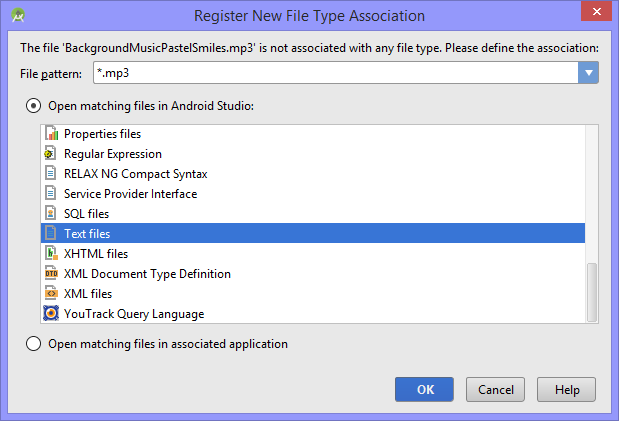The height and width of the screenshot is (421, 619).
Task: Click the File pattern *.mp3 field
Action: (336, 73)
